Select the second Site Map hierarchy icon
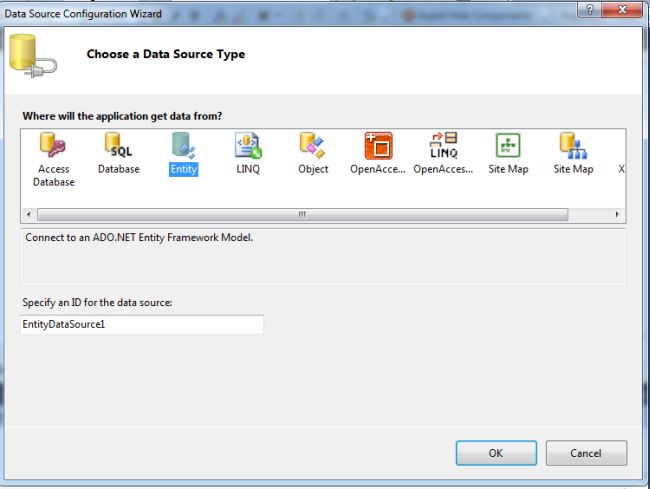This screenshot has height=489, width=650. coord(573,146)
